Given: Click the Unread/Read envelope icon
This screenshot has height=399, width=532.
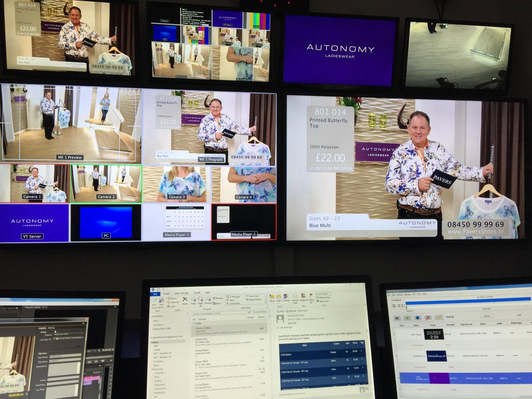Looking at the screenshot, I should tap(295, 296).
